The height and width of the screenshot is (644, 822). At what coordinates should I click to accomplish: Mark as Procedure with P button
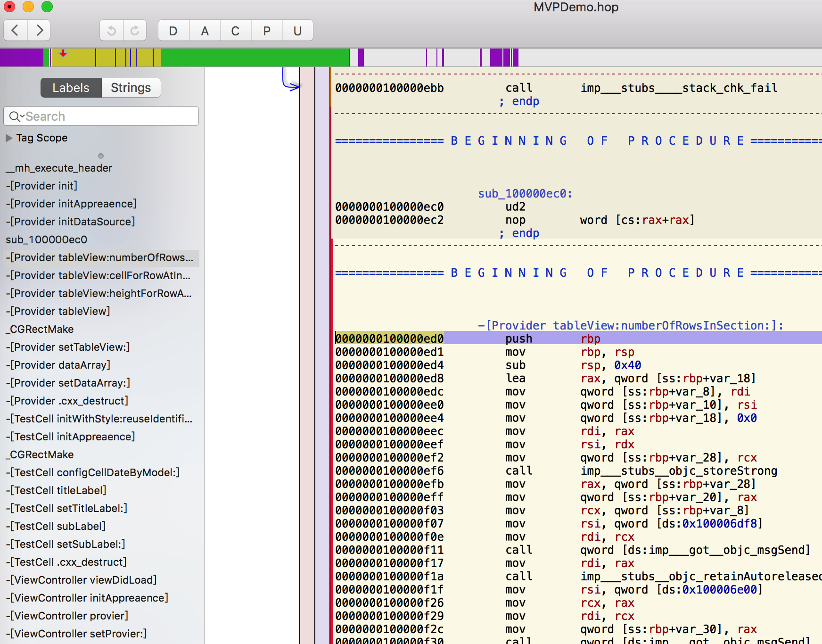(x=267, y=31)
